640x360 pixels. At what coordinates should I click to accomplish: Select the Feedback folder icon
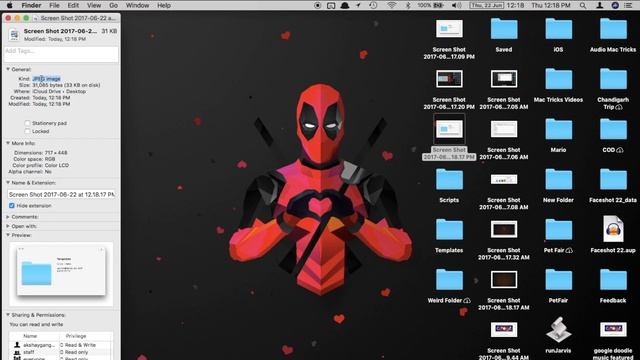[613, 280]
